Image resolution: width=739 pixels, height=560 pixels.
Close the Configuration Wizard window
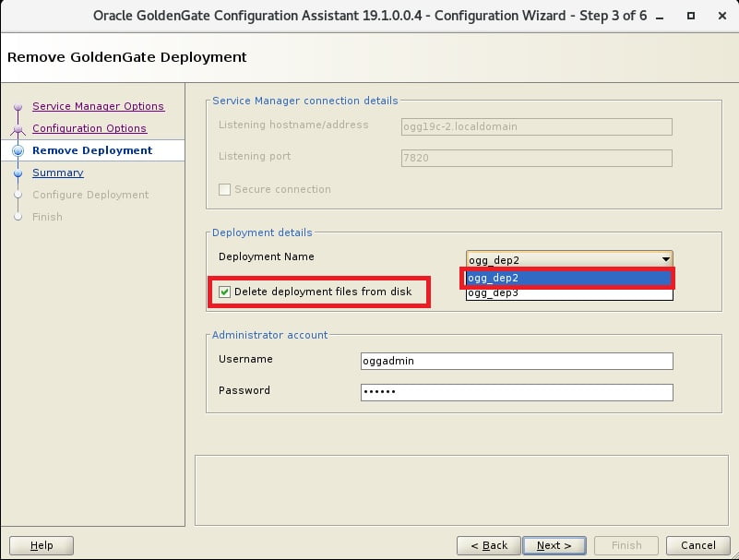pyautogui.click(x=722, y=16)
